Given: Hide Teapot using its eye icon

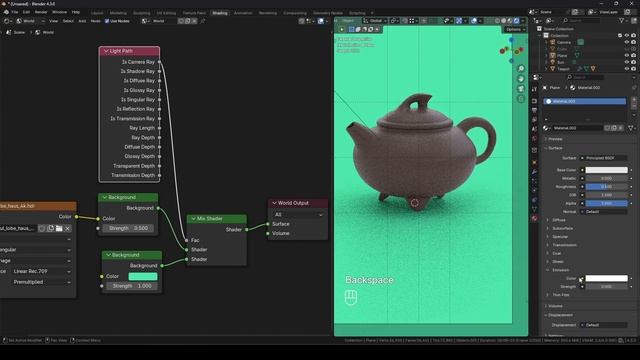Looking at the screenshot, I should pyautogui.click(x=627, y=69).
